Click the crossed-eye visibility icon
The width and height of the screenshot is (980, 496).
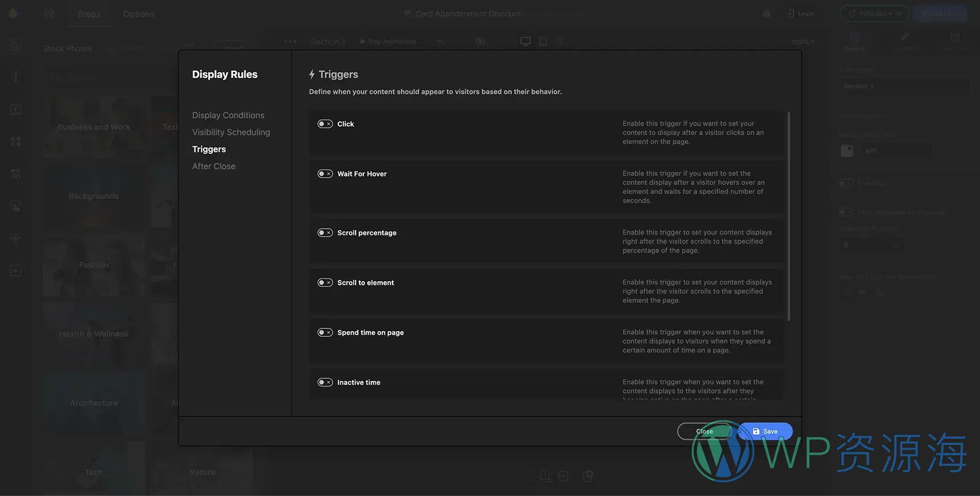[480, 41]
